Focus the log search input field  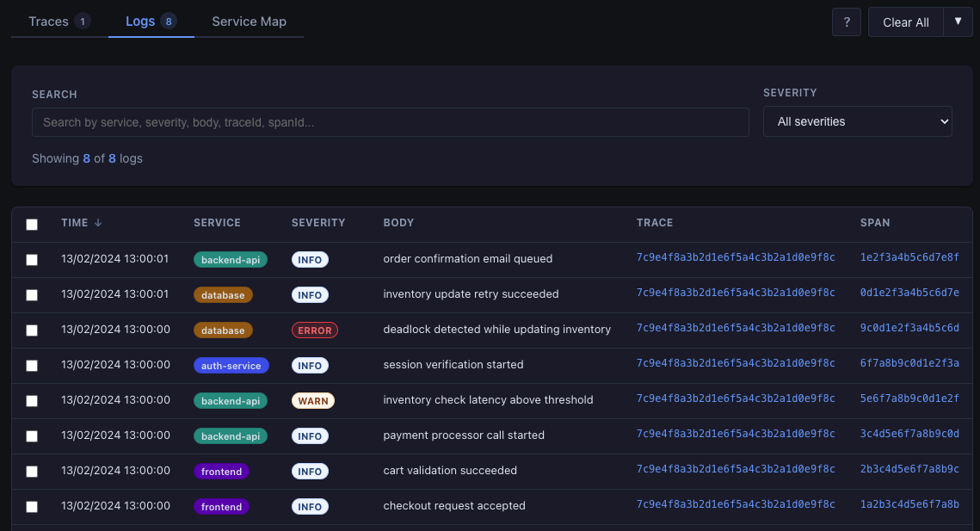point(390,122)
